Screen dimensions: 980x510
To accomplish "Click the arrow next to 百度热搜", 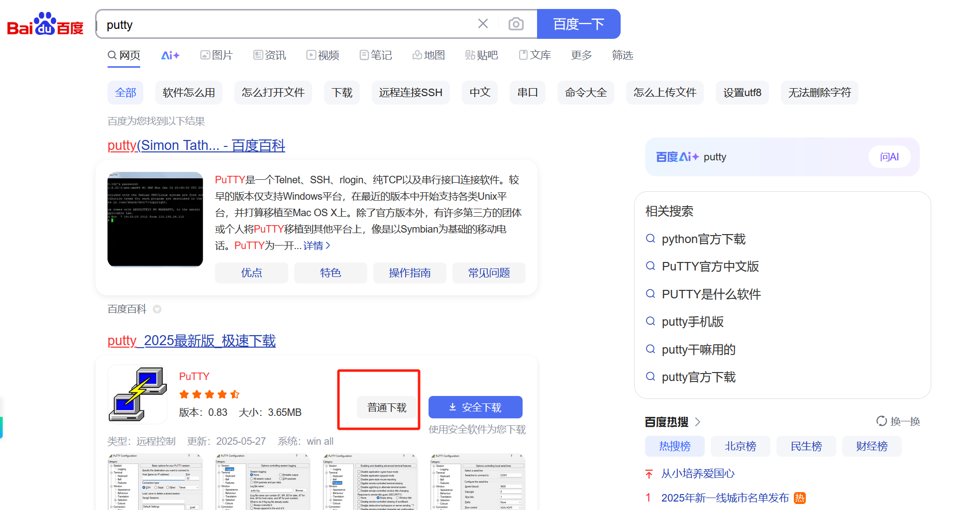I will 698,422.
